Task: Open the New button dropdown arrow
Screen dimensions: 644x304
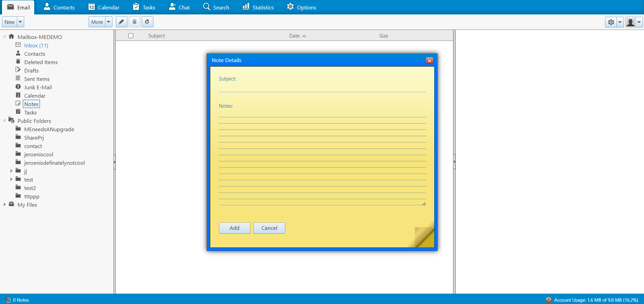Action: [x=20, y=22]
